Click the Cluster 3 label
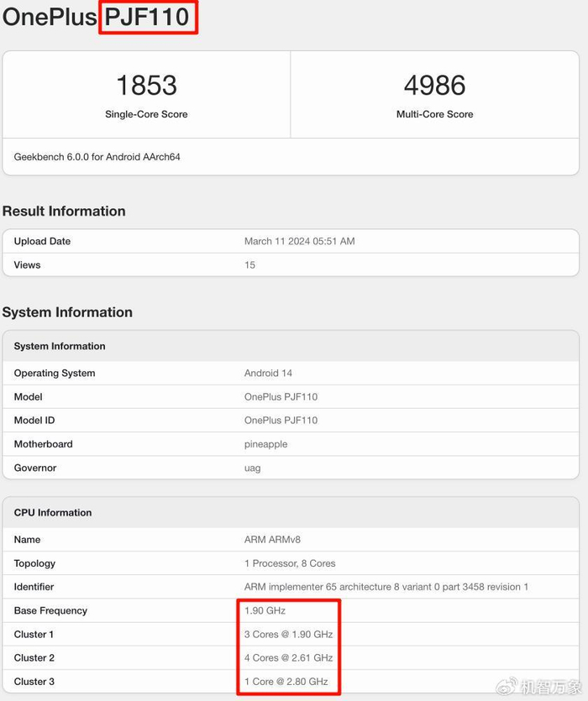 point(34,682)
